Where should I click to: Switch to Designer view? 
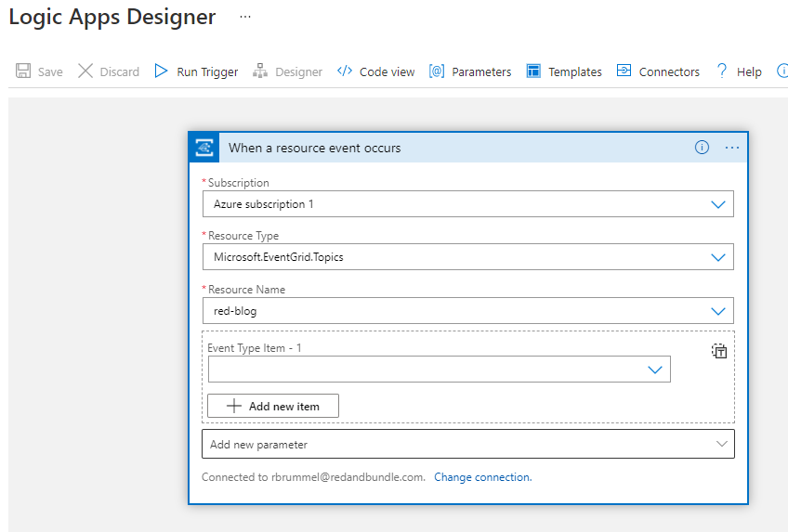click(x=287, y=71)
